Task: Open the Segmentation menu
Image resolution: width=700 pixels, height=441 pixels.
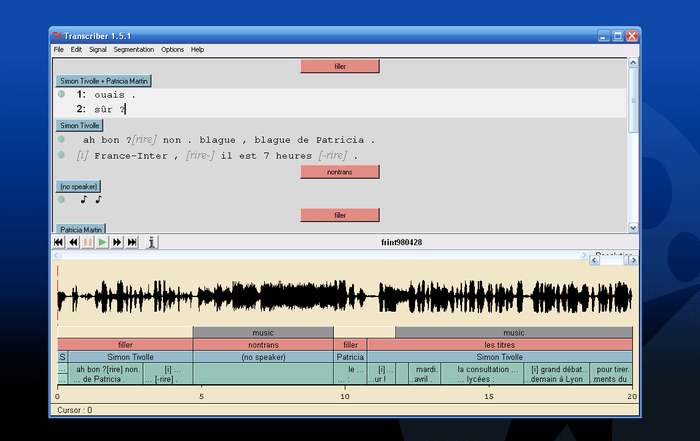Action: tap(134, 49)
